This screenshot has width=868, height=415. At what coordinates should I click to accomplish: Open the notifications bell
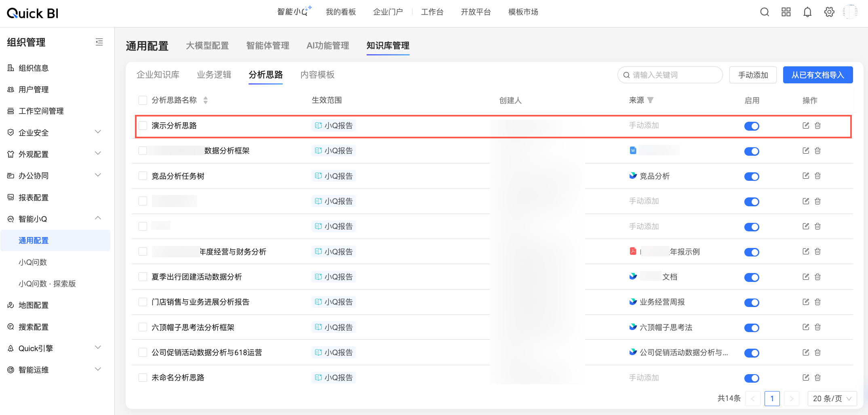pos(807,12)
